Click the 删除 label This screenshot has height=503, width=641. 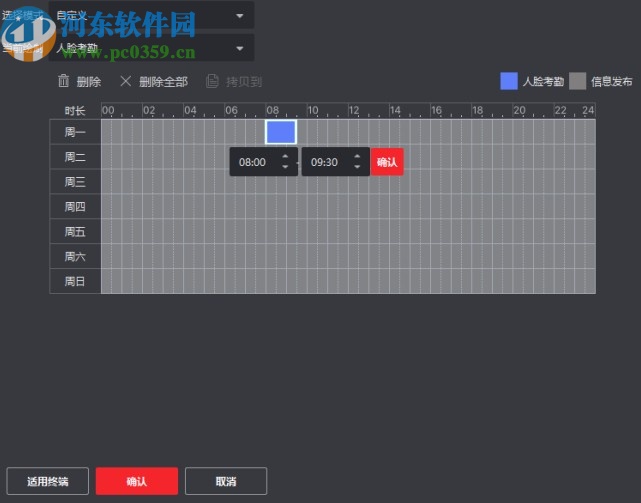pyautogui.click(x=89, y=82)
